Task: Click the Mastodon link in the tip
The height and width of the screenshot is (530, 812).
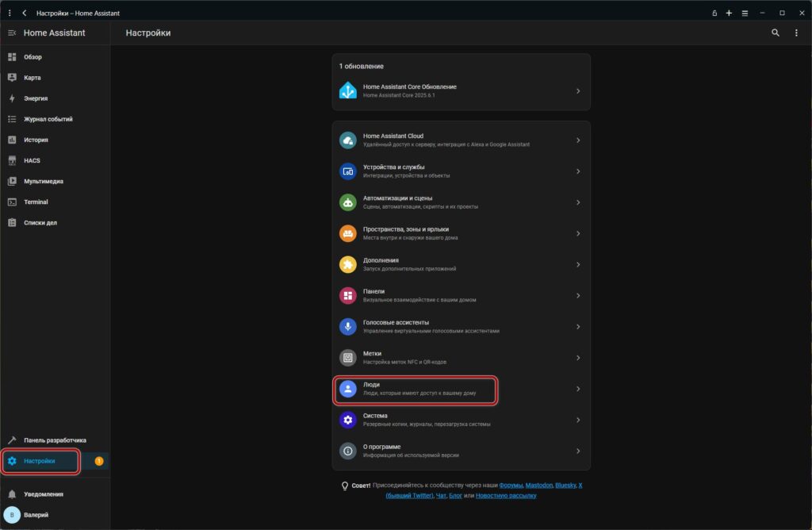Action: [538, 485]
